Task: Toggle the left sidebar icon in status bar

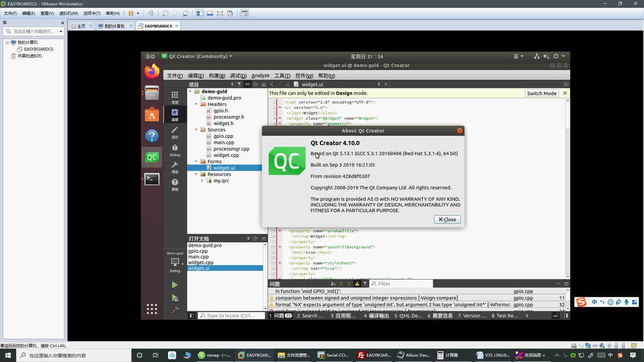Action: click(x=192, y=316)
